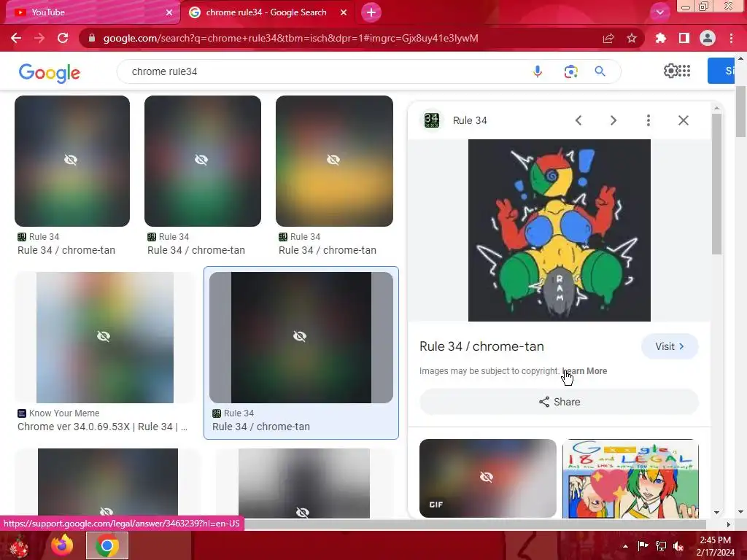The width and height of the screenshot is (747, 560).
Task: Open the Extensions puzzle menu
Action: (x=660, y=38)
